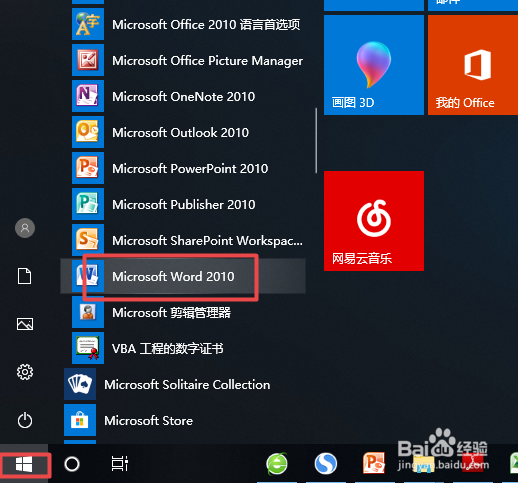Select Microsoft Office Picture Manager text
Screen dimensions: 518x483
pyautogui.click(x=208, y=61)
